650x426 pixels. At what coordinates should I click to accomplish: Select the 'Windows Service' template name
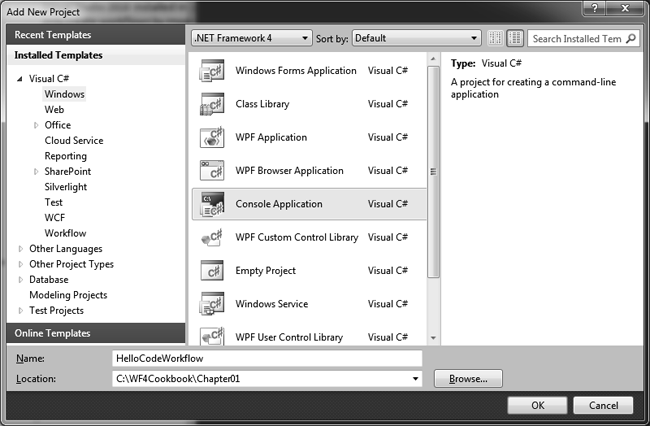(272, 304)
